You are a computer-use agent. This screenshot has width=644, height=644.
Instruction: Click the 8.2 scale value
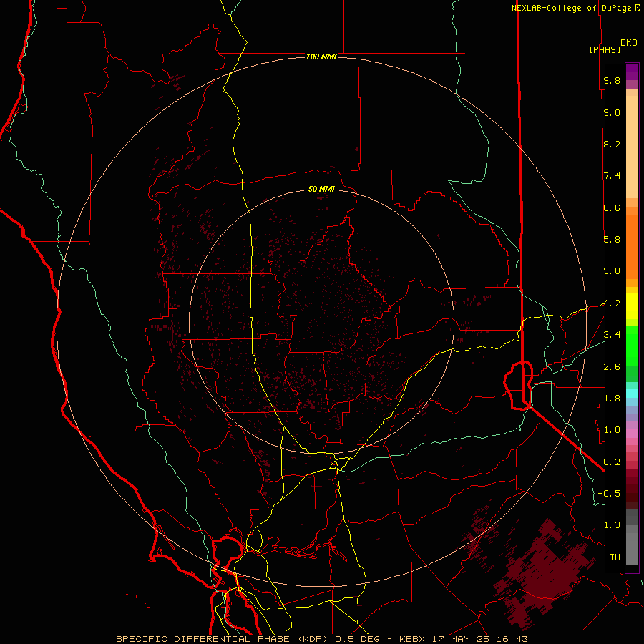point(612,144)
